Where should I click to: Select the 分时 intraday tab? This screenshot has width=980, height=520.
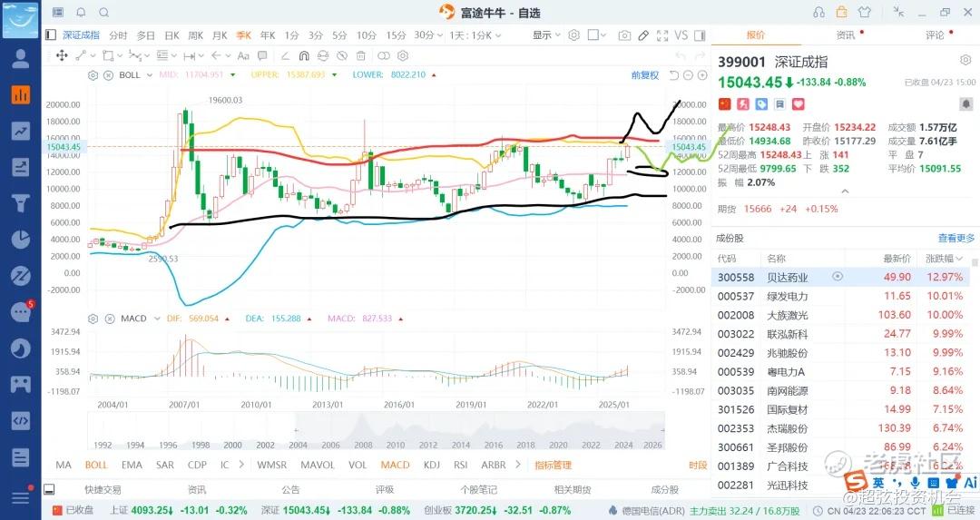(x=118, y=35)
